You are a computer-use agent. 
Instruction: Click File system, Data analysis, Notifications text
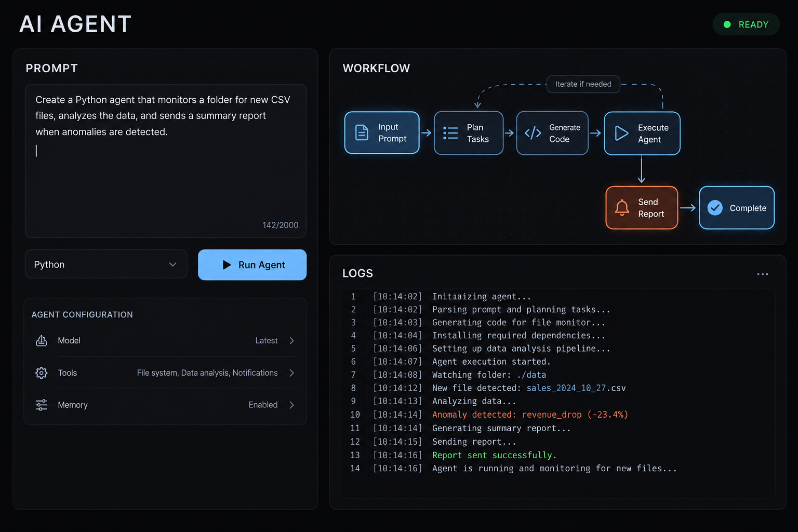tap(207, 373)
